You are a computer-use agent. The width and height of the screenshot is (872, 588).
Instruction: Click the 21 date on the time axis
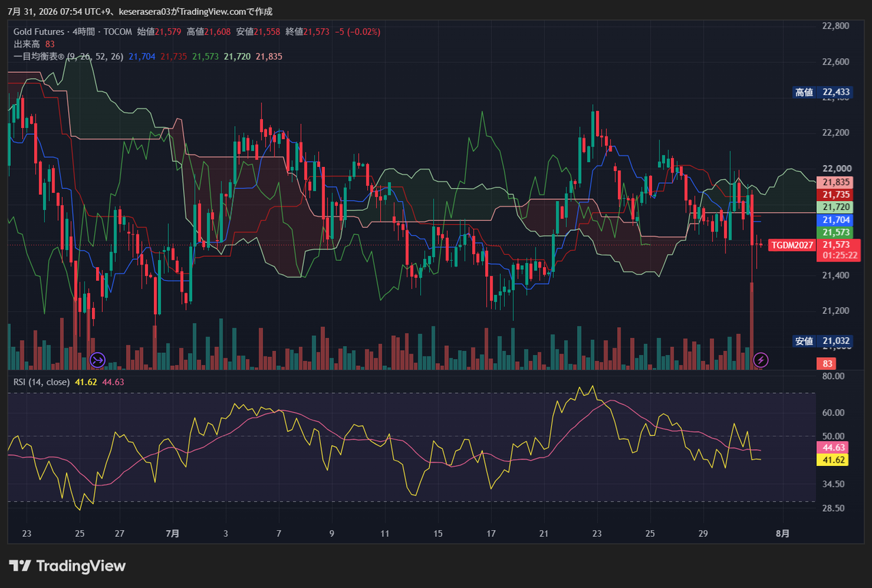click(x=544, y=533)
